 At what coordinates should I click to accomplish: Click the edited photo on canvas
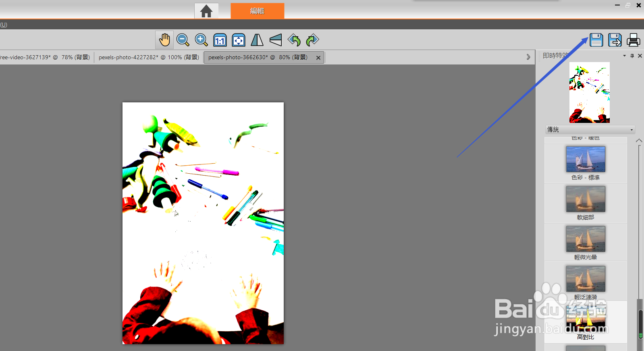(x=203, y=223)
